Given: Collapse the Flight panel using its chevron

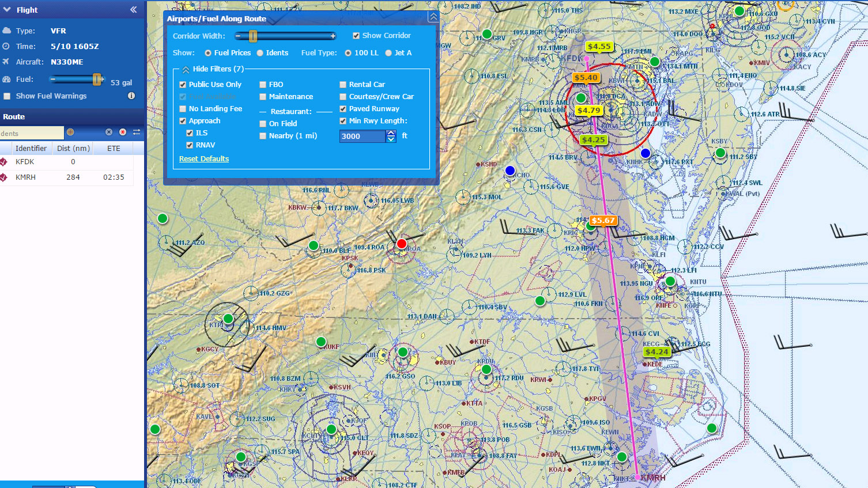Looking at the screenshot, I should click(133, 9).
